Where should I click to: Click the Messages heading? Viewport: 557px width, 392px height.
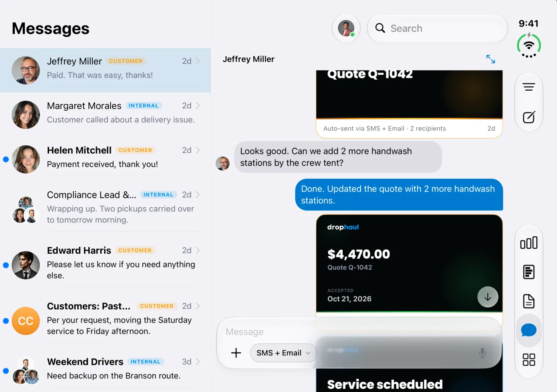[x=51, y=29]
